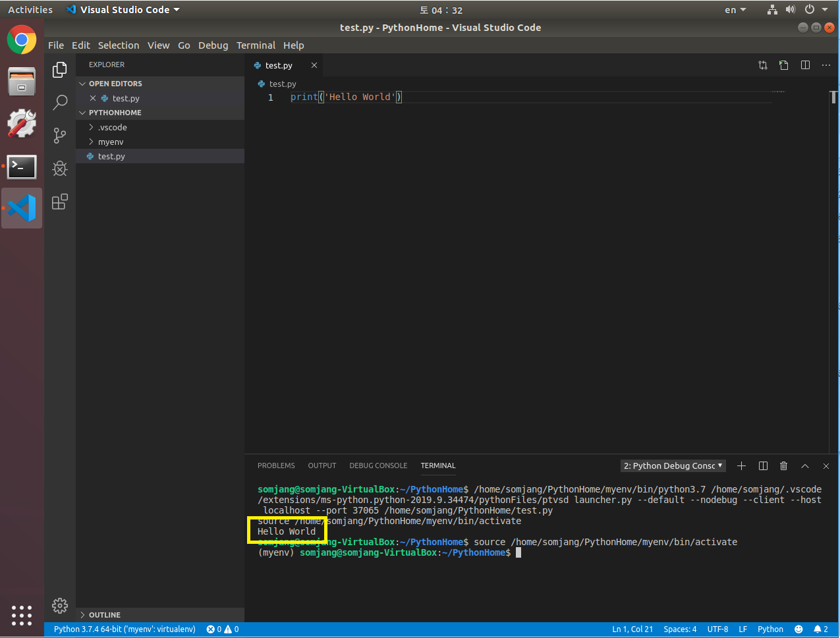
Task: Click Visual Studio Code dock icon
Action: [x=22, y=208]
